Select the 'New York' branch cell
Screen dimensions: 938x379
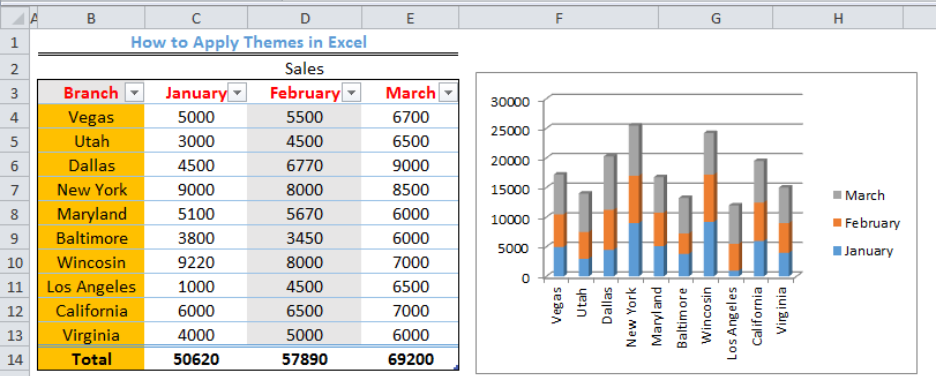point(91,190)
